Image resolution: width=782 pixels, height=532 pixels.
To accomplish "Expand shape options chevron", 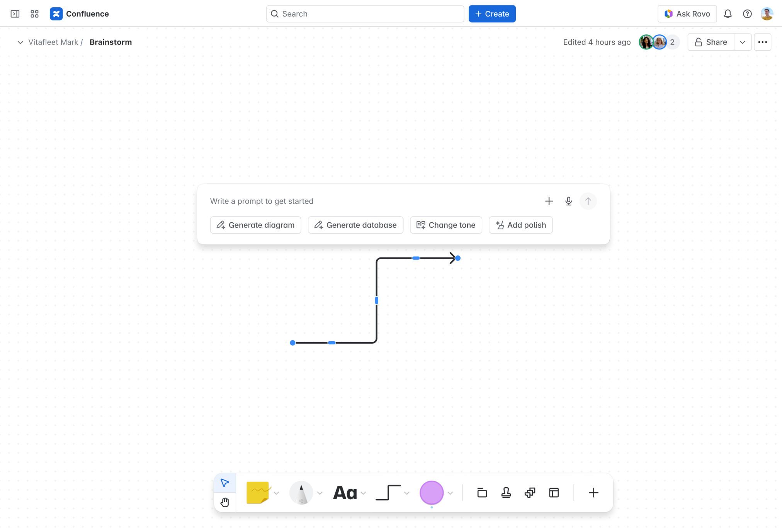I will [450, 493].
